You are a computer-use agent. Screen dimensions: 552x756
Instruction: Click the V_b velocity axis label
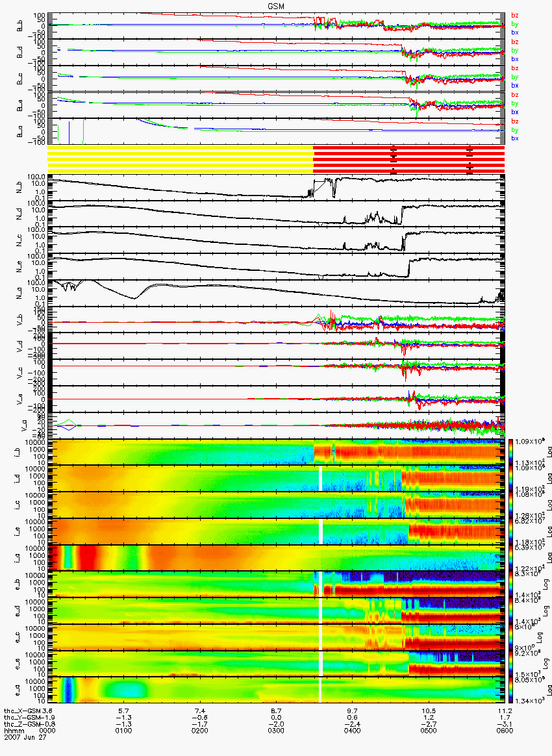(x=19, y=318)
